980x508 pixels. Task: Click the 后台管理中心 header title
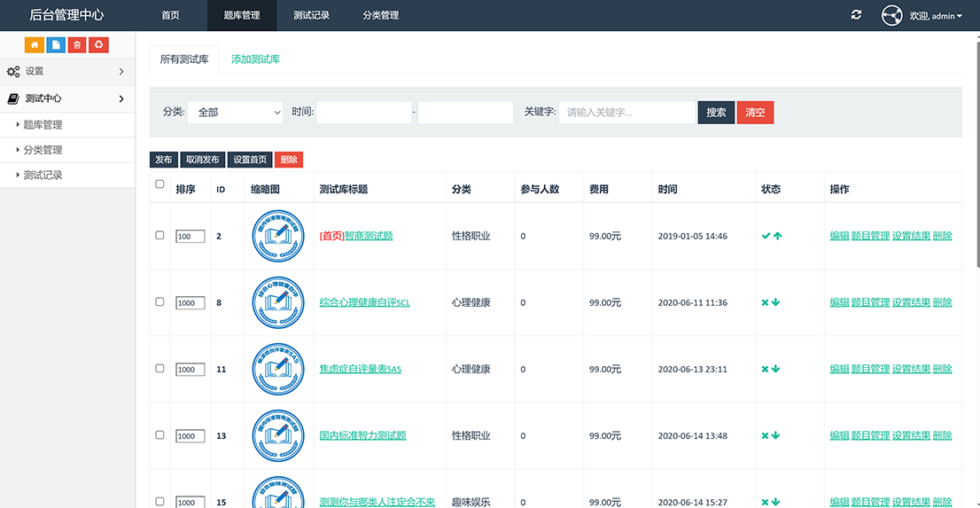[x=66, y=15]
